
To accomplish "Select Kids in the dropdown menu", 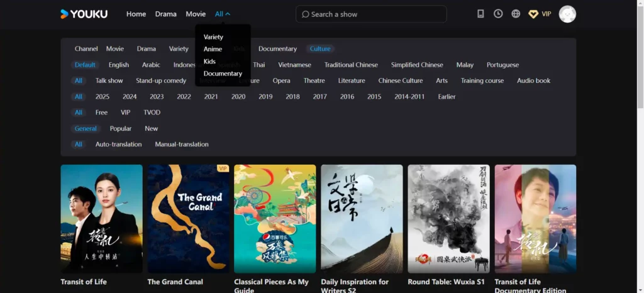I will (x=209, y=62).
